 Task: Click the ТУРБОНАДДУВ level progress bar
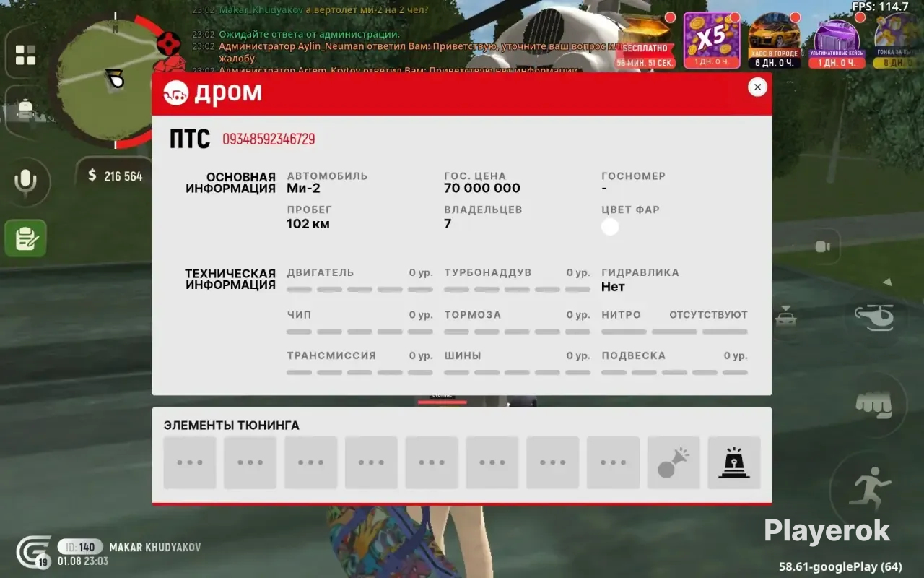point(517,290)
